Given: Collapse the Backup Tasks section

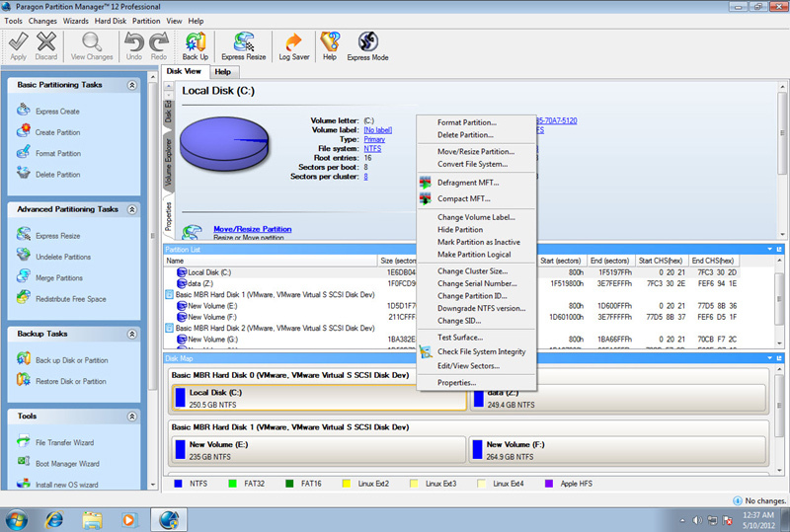Looking at the screenshot, I should pos(129,335).
